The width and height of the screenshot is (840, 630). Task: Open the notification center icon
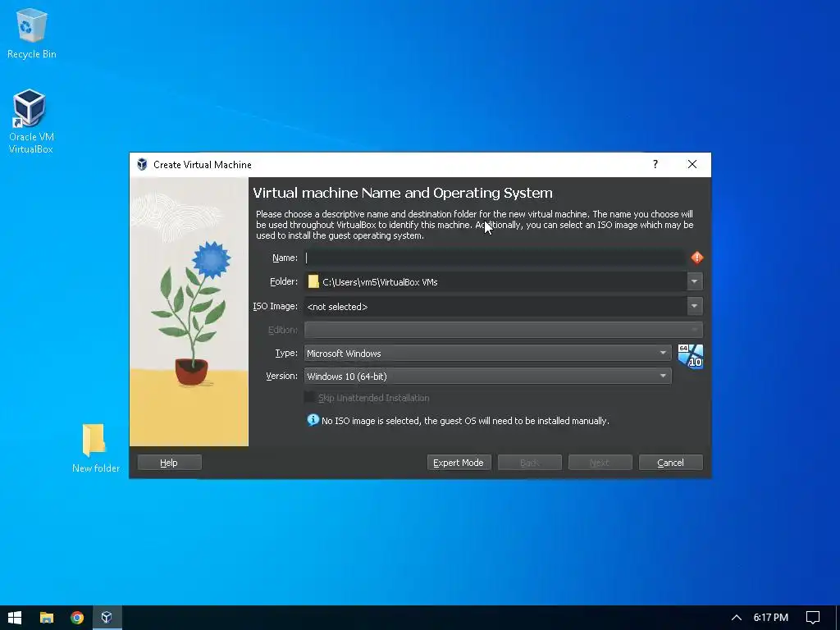pos(813,618)
